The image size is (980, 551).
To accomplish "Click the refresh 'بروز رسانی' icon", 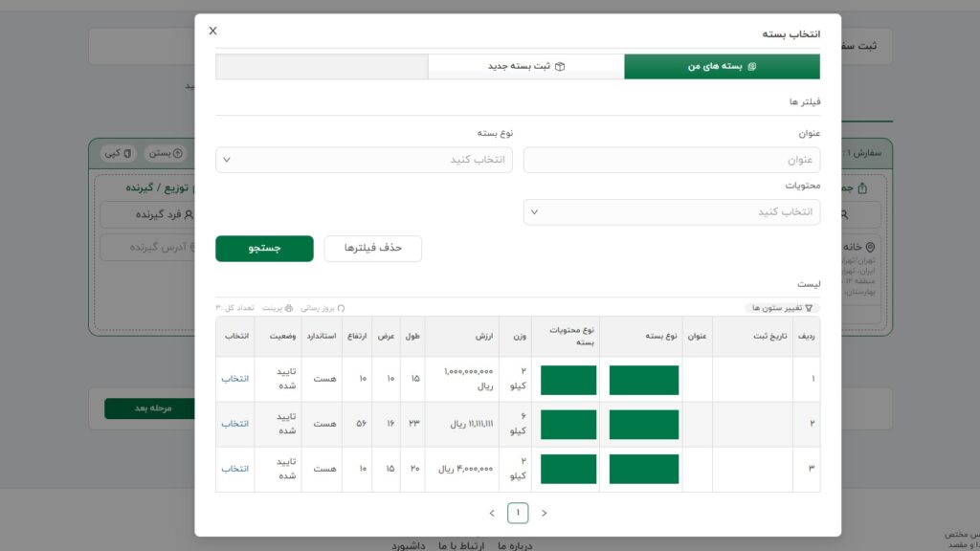I will [341, 308].
